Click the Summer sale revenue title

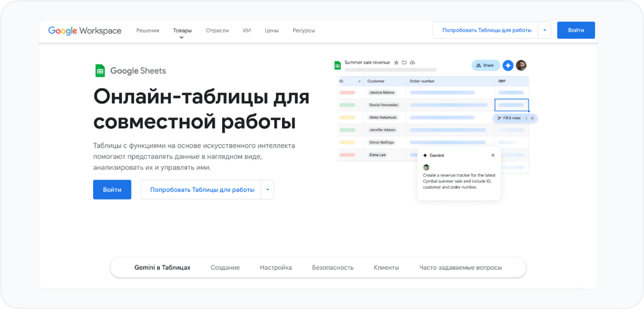(x=367, y=63)
